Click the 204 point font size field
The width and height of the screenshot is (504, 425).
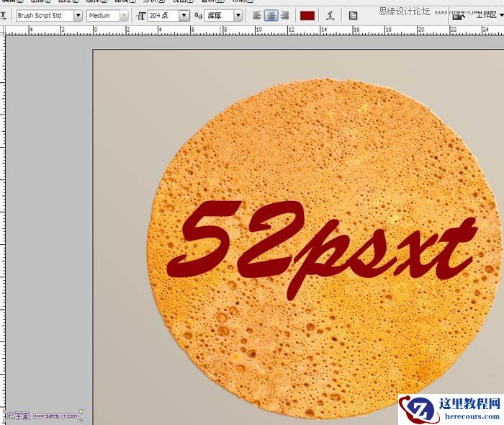[x=163, y=15]
